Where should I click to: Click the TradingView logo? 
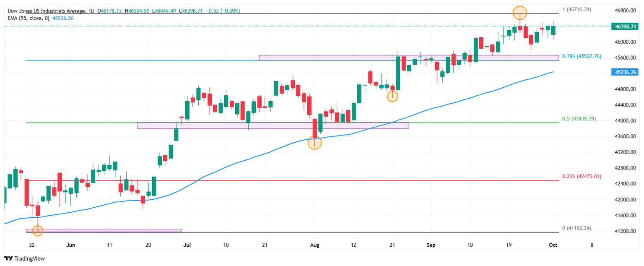[24, 259]
